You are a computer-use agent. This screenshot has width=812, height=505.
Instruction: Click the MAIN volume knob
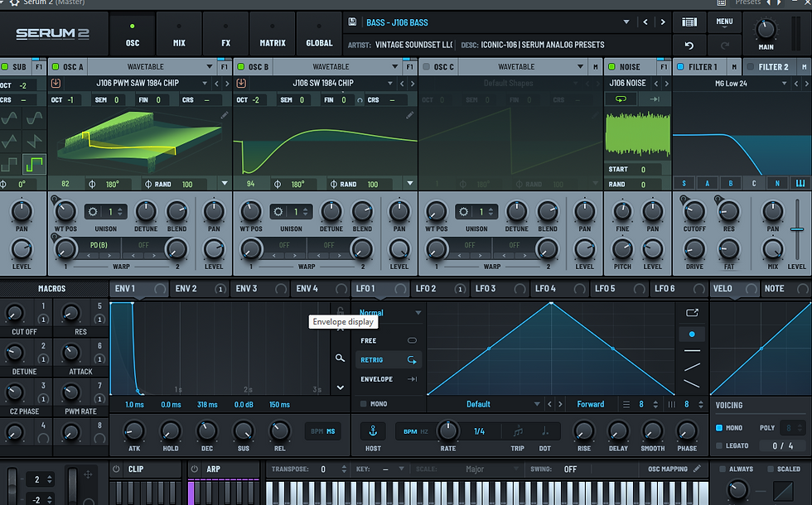766,29
